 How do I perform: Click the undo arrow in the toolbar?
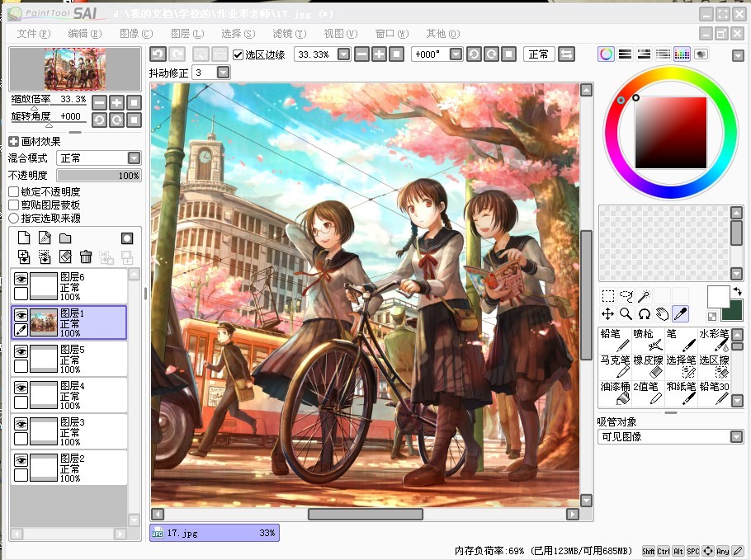[158, 53]
